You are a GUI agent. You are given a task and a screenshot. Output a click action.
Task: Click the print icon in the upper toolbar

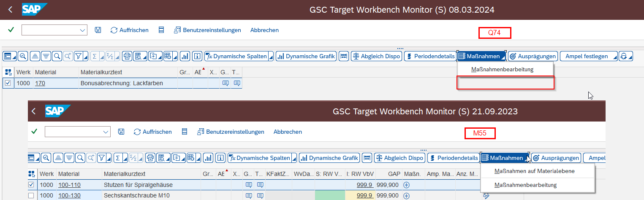[x=127, y=56]
